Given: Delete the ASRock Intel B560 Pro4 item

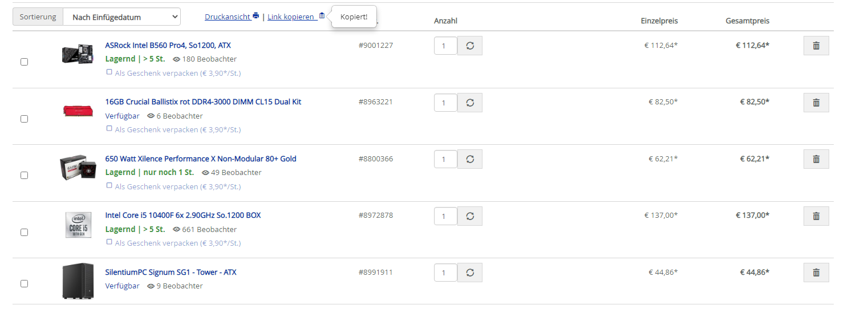Looking at the screenshot, I should point(816,46).
